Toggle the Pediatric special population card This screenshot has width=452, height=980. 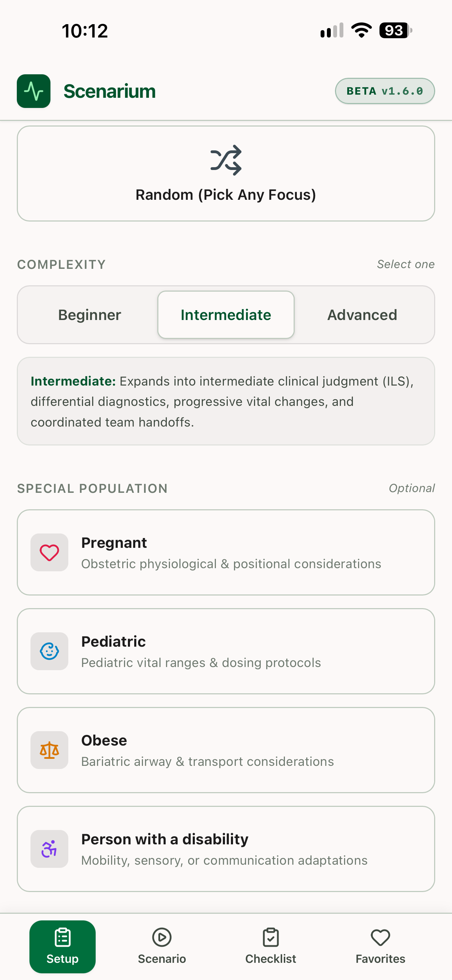click(226, 651)
